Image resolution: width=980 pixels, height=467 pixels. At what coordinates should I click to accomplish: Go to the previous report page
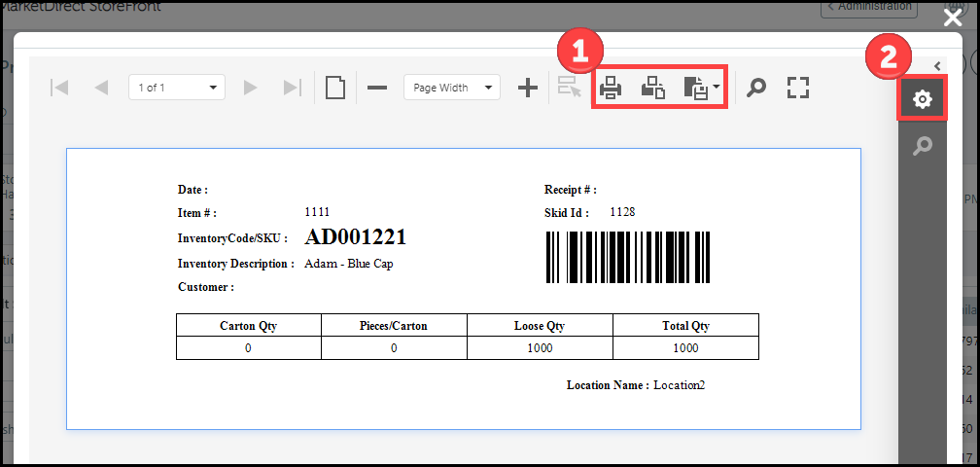(101, 88)
